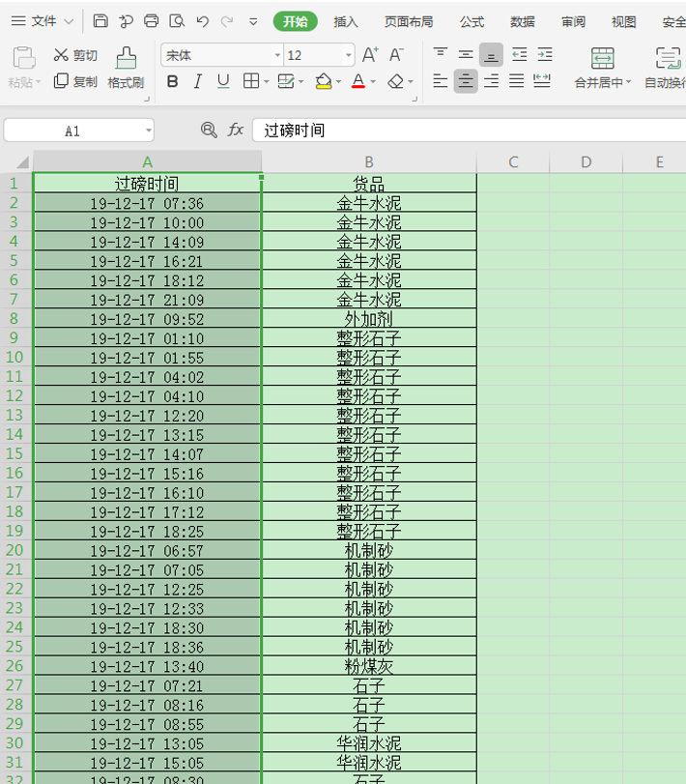Click the red font color A icon

pyautogui.click(x=358, y=81)
